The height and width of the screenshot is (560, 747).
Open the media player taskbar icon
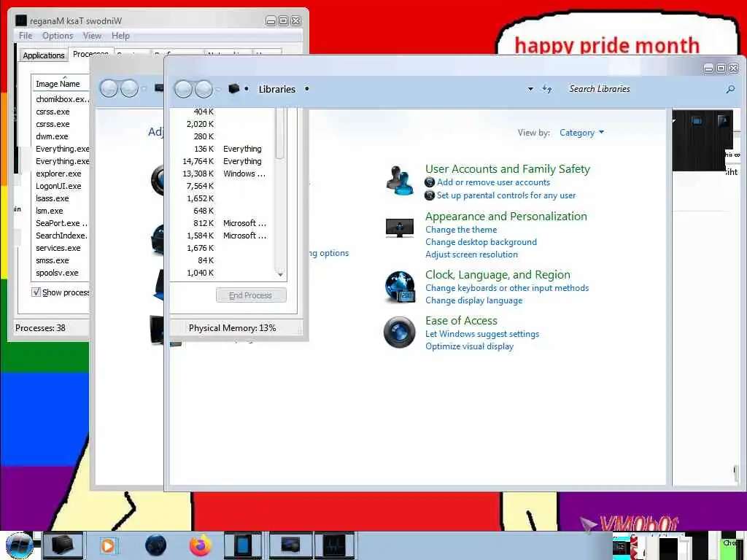pos(108,545)
